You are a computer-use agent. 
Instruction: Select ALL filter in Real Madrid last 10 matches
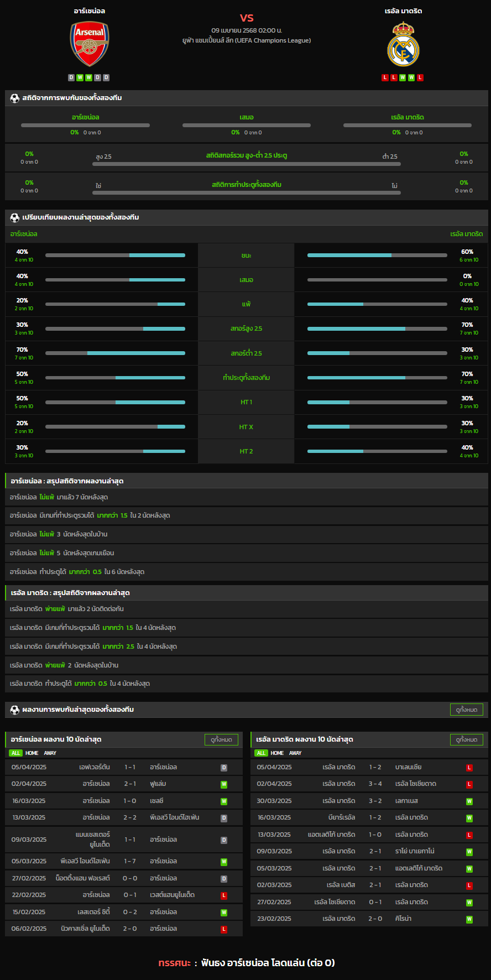[x=261, y=753]
